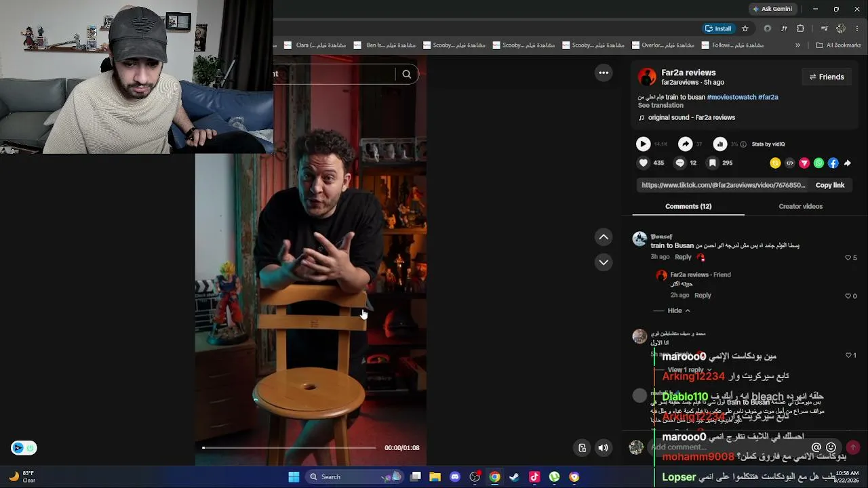The image size is (868, 488).
Task: Click the taskbar Search box
Action: [x=355, y=477]
